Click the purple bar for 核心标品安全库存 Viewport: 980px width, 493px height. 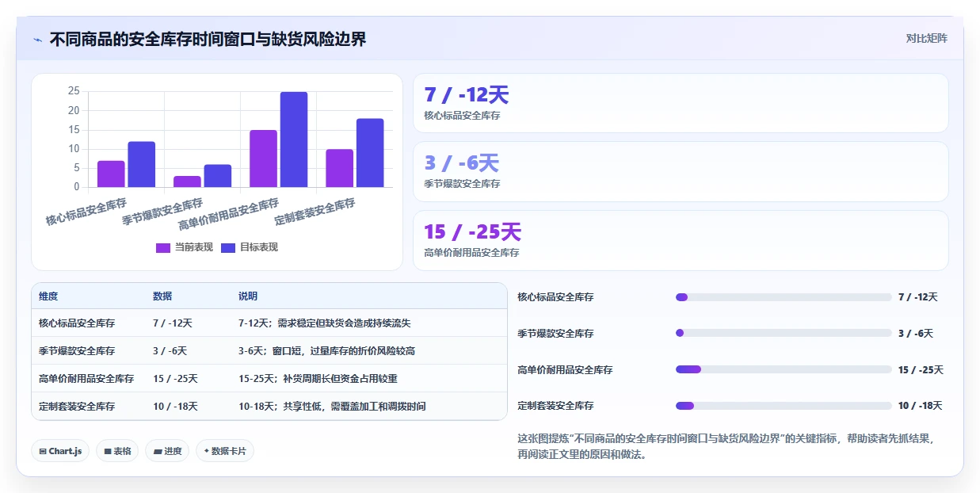point(111,174)
